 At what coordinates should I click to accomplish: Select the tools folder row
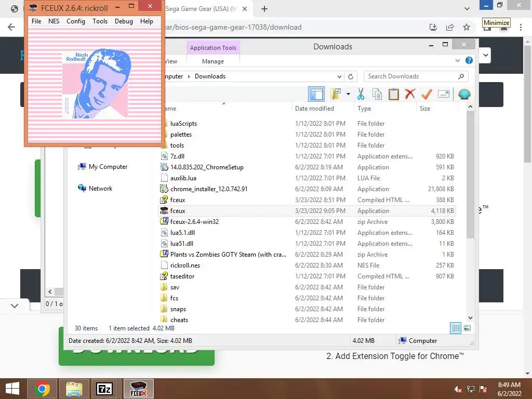[307, 145]
